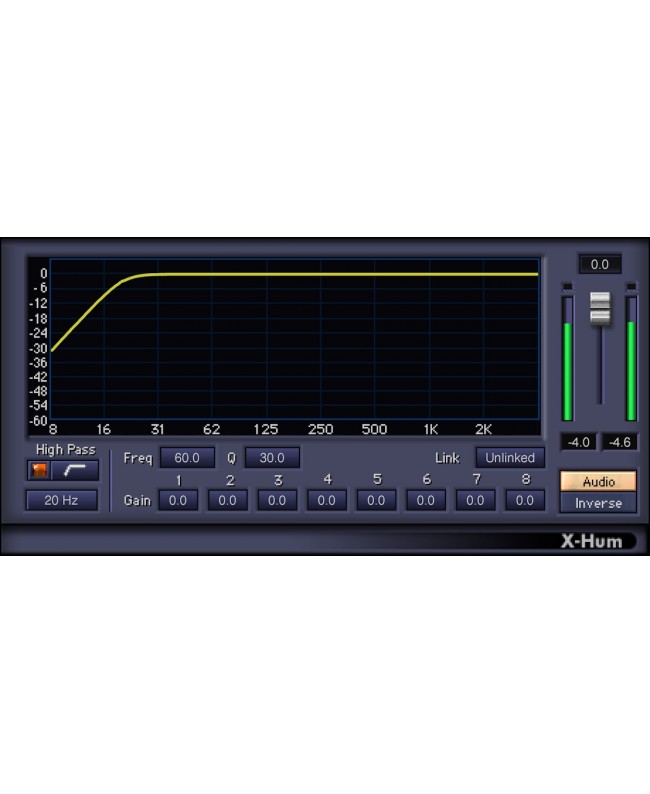The image size is (650, 794).
Task: Click Gain field under harmonic 3
Action: 277,500
